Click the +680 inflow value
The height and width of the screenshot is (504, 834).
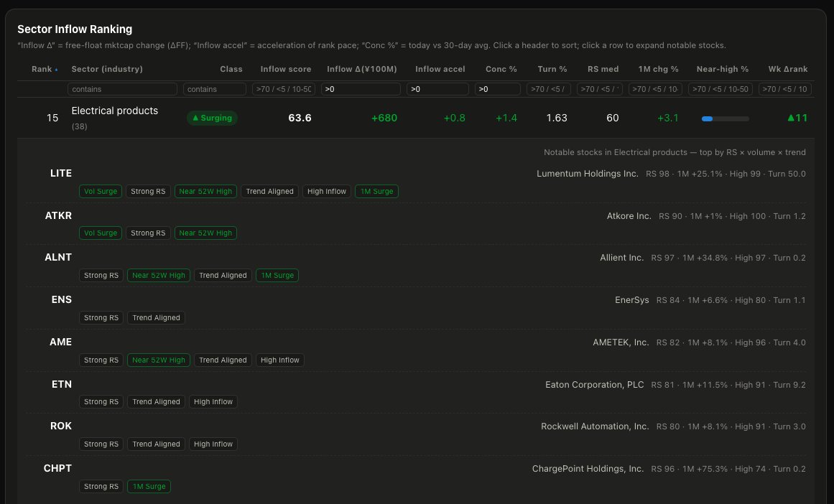point(384,118)
